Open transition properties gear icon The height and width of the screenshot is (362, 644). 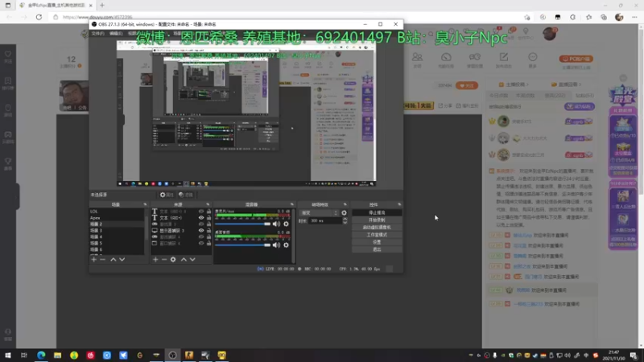[344, 212]
